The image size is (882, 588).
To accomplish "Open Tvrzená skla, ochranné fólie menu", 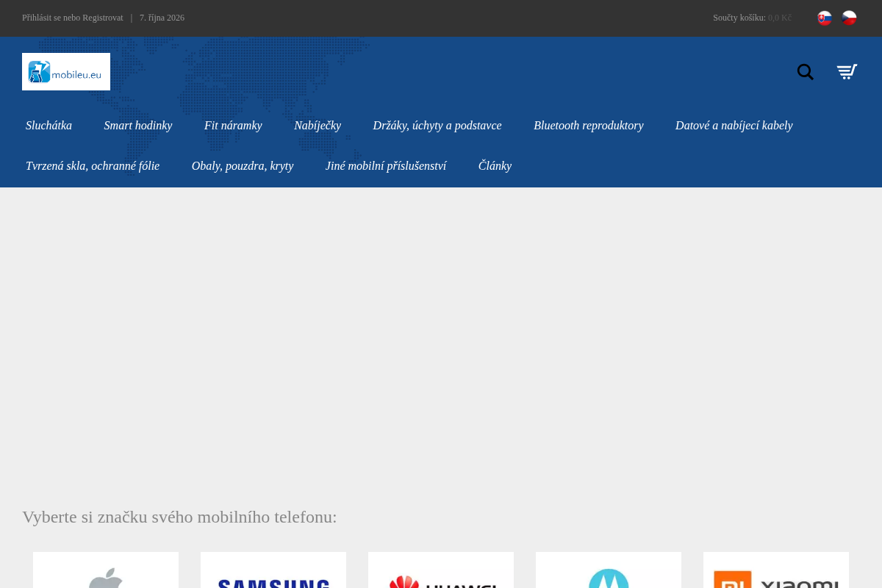I will [x=93, y=166].
